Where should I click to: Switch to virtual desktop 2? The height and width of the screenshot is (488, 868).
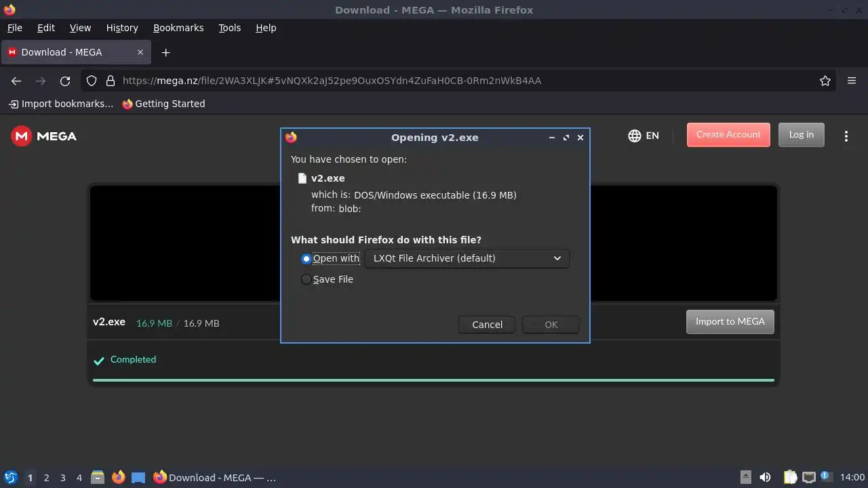[46, 477]
